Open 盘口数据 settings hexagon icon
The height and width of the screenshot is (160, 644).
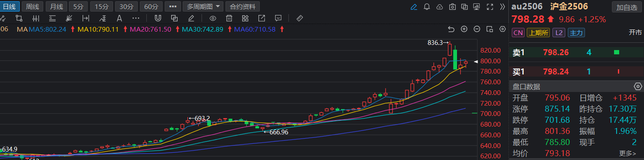[638, 86]
